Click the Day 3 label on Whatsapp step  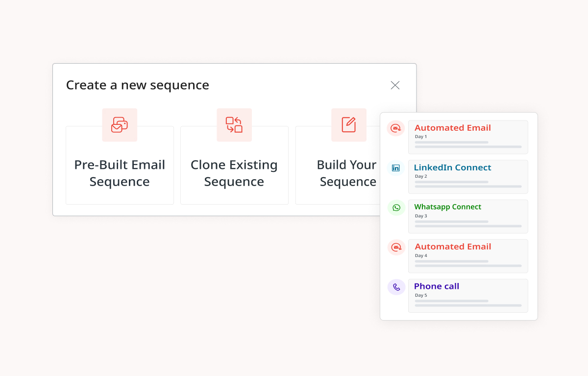(420, 215)
